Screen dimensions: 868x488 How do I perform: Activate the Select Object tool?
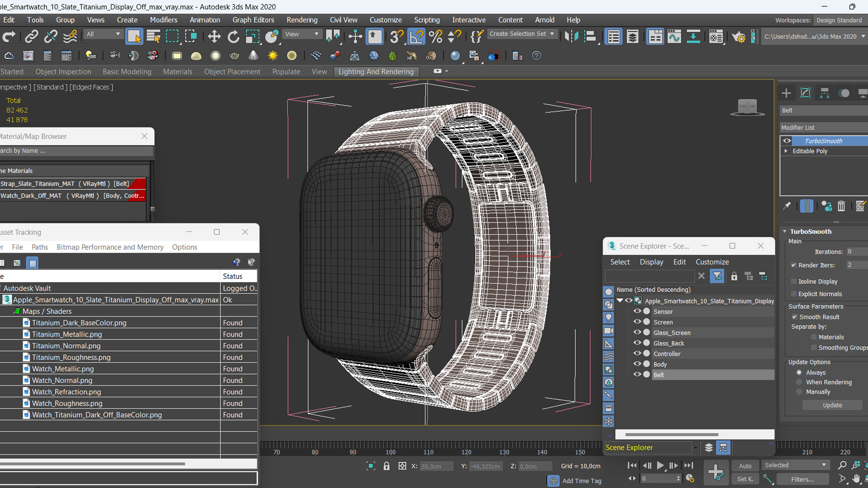click(134, 37)
